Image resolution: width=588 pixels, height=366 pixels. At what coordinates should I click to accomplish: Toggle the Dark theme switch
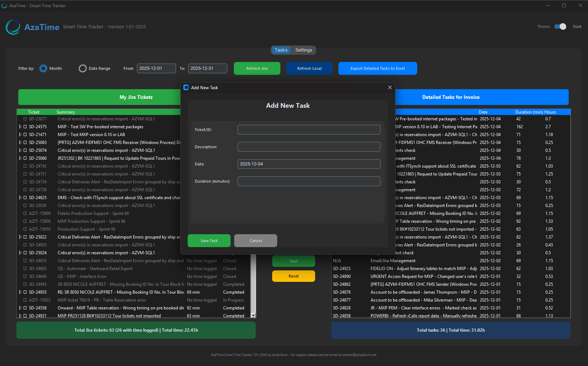560,27
